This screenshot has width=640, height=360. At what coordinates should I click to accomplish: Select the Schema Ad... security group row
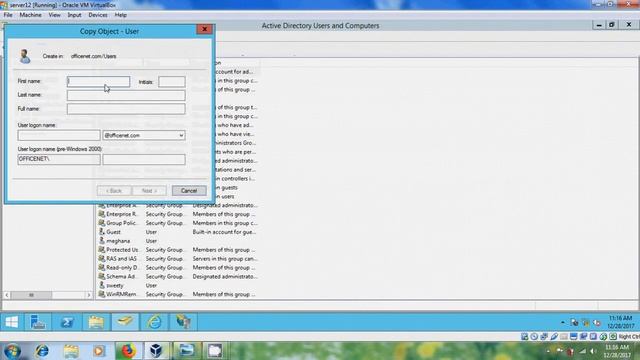(178, 276)
